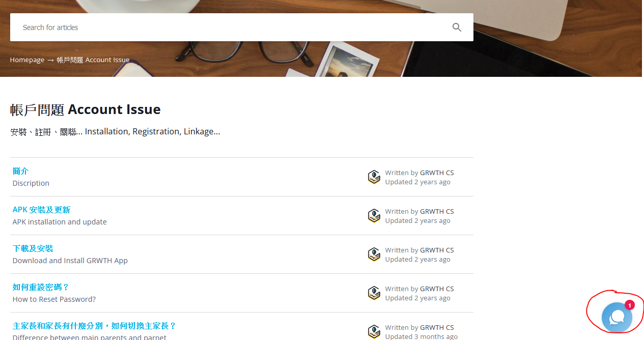Open the 如何重設密碼？ article
644x340 pixels.
point(41,287)
